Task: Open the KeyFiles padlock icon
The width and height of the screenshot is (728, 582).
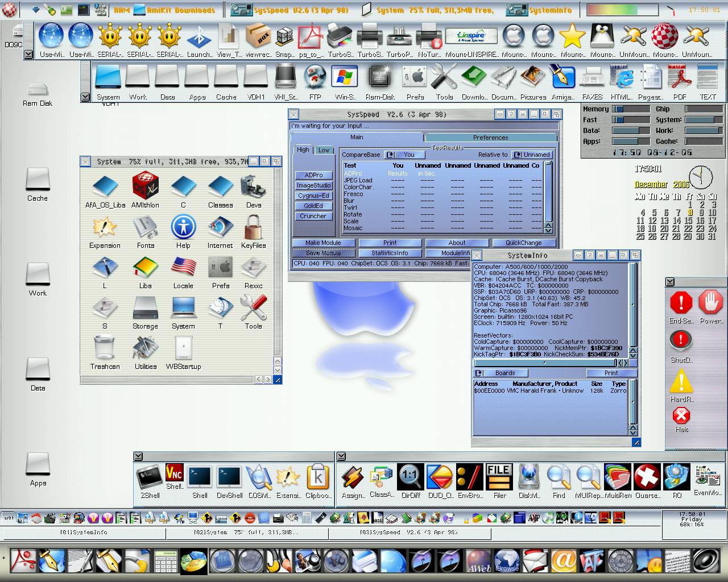Action: 253,227
